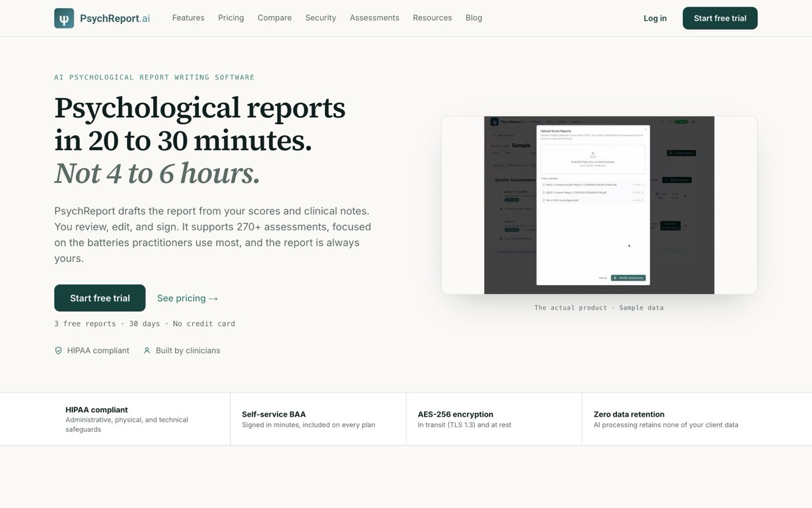
Task: Click Start free trial beside See pricing
Action: [x=100, y=298]
